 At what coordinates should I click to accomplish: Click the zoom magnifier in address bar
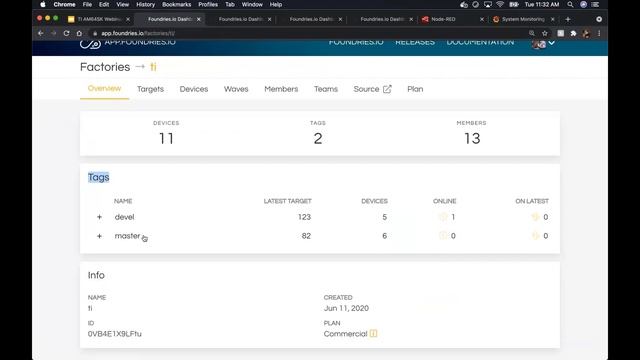pyautogui.click(x=531, y=33)
